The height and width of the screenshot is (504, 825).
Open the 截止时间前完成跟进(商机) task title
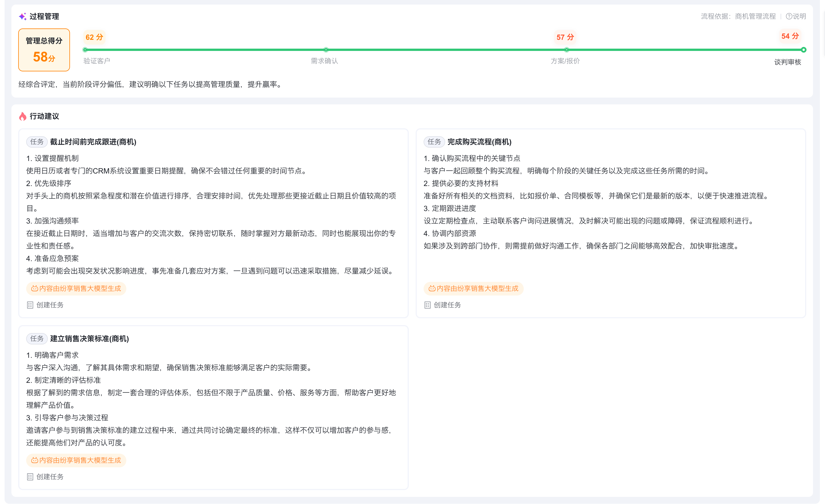point(93,142)
